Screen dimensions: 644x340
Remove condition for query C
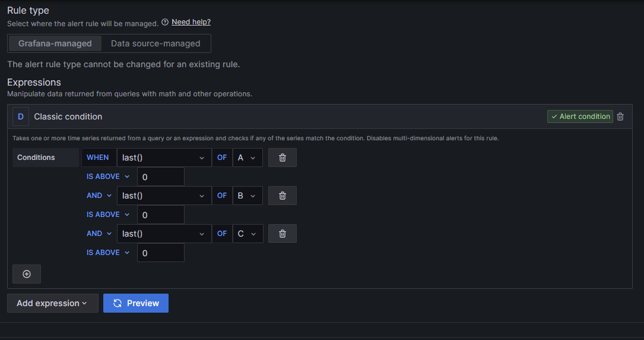click(x=283, y=234)
